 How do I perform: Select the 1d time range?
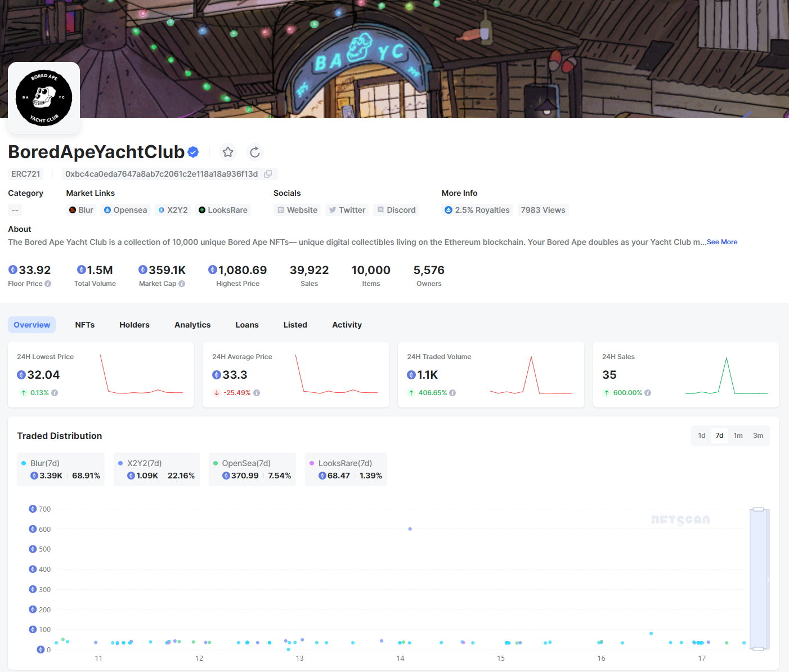click(x=702, y=436)
